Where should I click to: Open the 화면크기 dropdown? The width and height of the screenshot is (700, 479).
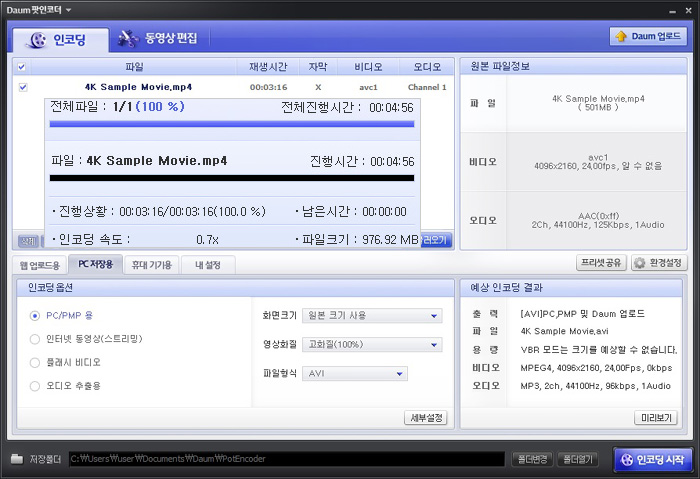point(372,316)
